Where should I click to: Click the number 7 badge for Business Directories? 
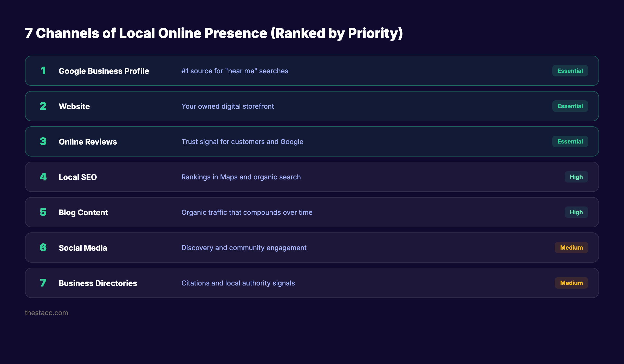(43, 283)
